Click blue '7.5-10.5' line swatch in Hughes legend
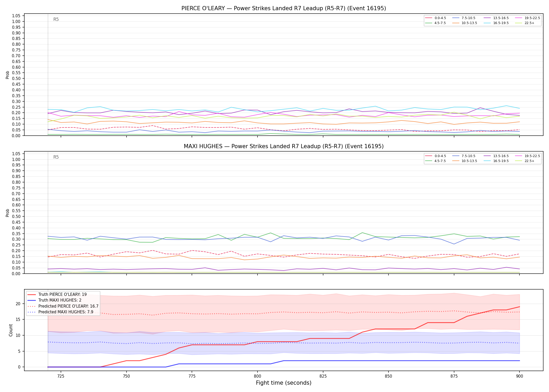Image resolution: width=549 pixels, height=392 pixels. point(456,156)
